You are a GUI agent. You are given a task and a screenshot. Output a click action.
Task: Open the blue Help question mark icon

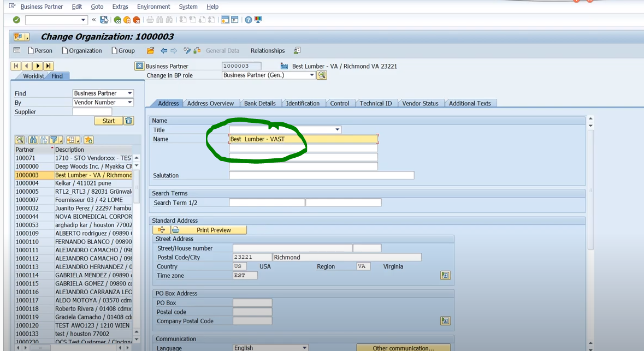click(x=249, y=20)
